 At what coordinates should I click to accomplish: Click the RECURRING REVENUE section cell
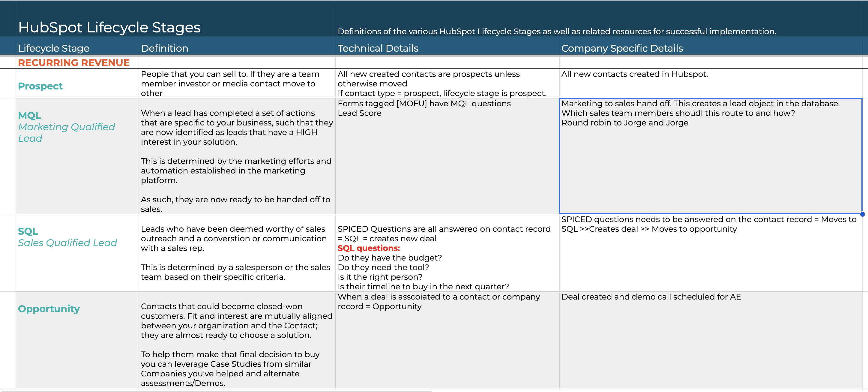click(x=74, y=63)
